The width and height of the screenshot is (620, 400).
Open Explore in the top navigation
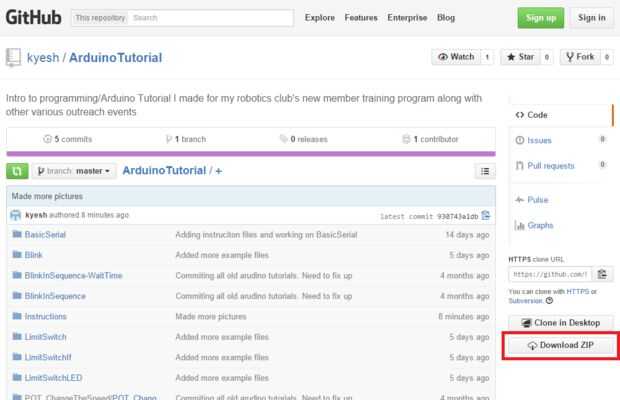pos(319,18)
